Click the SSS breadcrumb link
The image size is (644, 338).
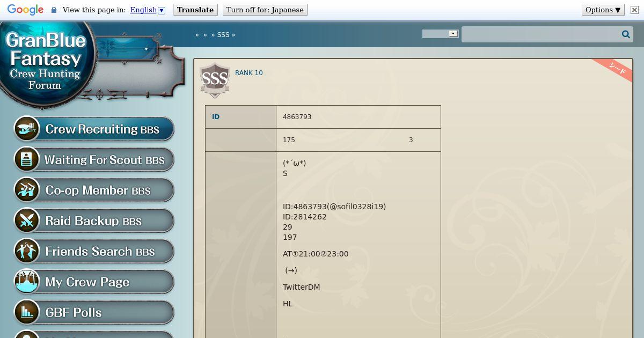click(x=223, y=34)
